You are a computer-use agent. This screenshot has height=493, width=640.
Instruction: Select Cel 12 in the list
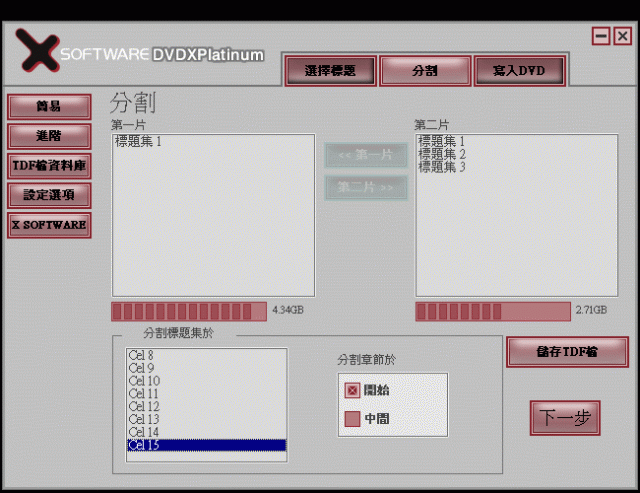point(207,406)
